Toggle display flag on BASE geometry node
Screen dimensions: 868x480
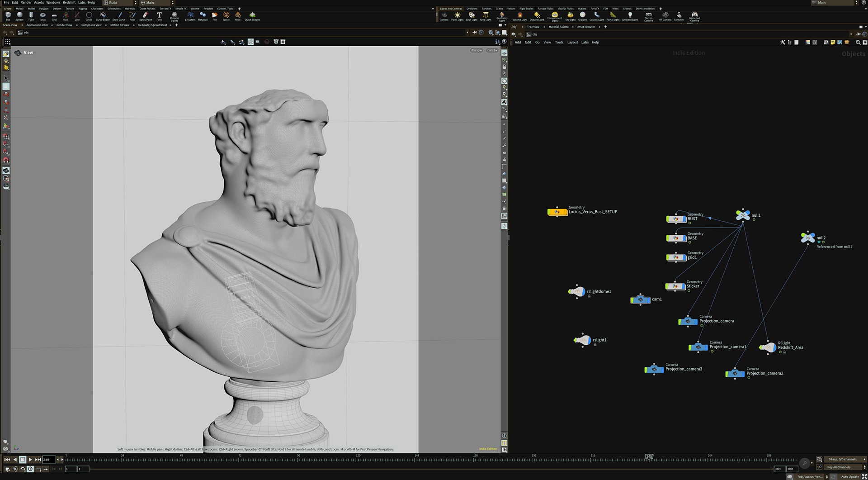coord(684,238)
